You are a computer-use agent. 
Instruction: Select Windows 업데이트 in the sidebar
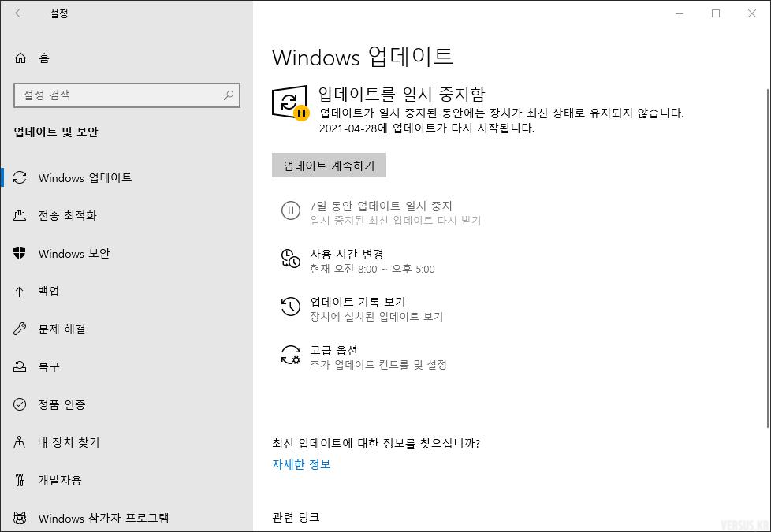click(85, 177)
